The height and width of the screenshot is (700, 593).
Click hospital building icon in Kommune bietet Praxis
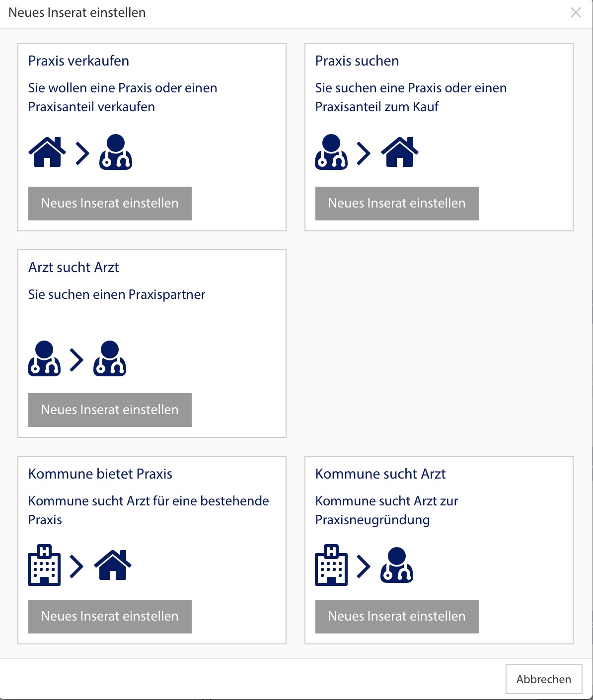[44, 565]
